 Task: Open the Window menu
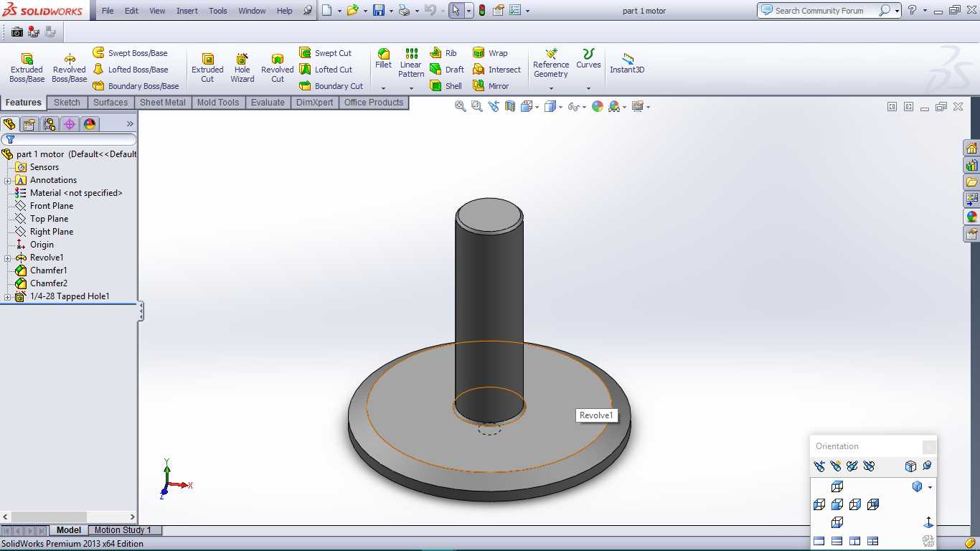(252, 11)
